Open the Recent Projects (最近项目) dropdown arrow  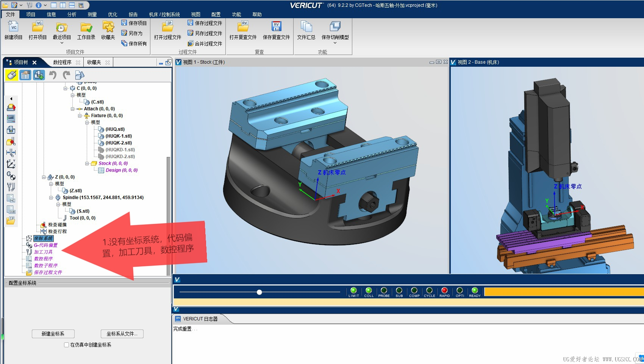[62, 43]
